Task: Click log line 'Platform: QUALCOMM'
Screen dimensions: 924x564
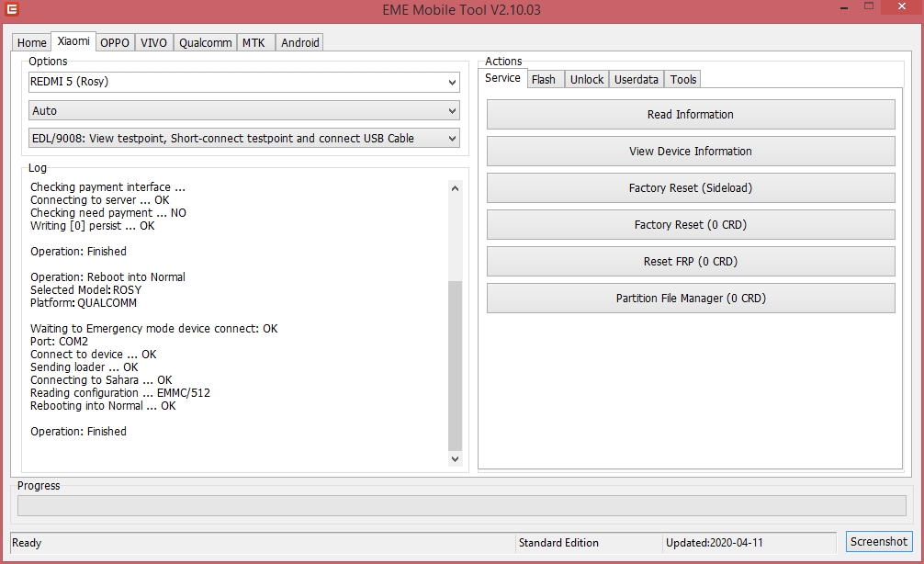Action: coord(83,303)
